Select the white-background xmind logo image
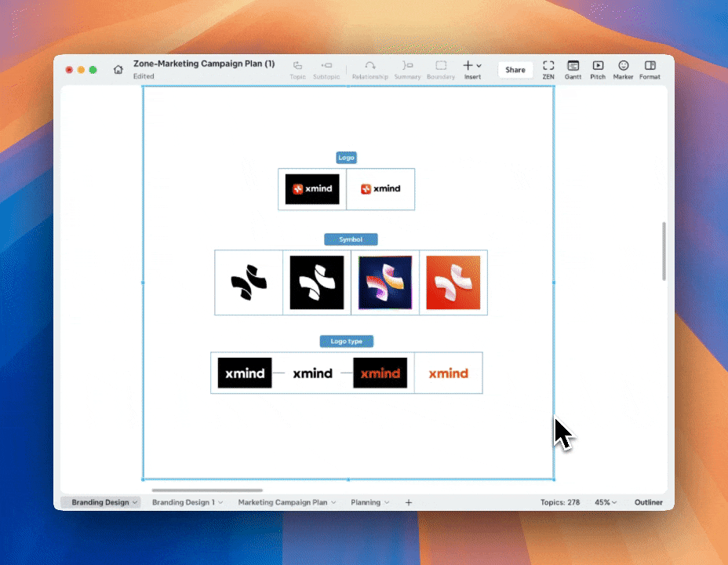Image resolution: width=728 pixels, height=565 pixels. click(x=380, y=189)
